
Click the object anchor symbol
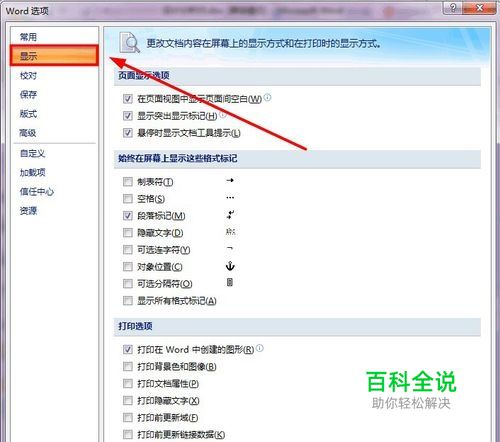230,266
